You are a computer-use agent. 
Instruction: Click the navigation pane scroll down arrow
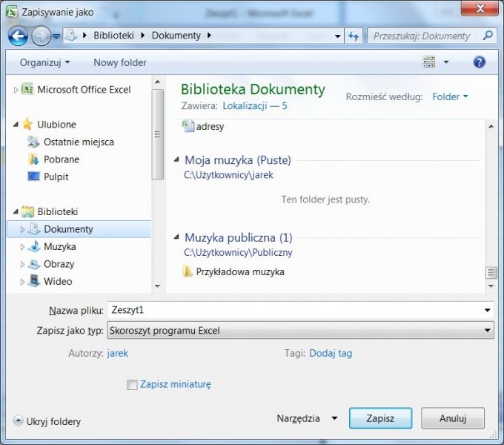tap(157, 286)
